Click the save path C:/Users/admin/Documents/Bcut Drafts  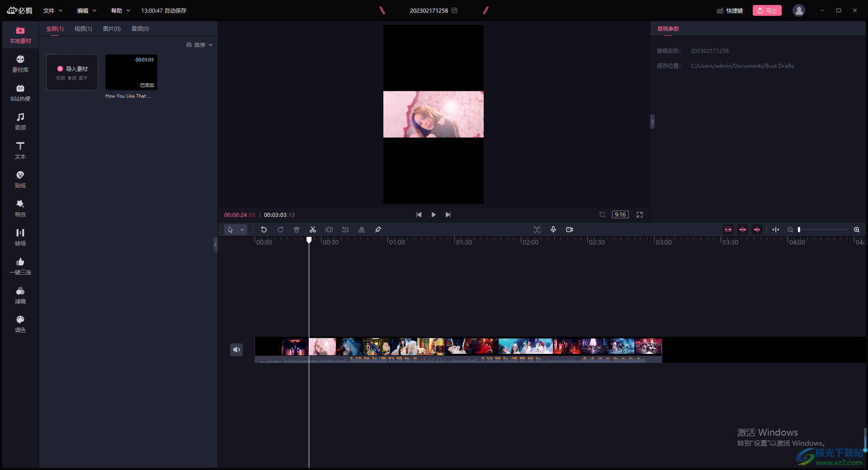742,66
